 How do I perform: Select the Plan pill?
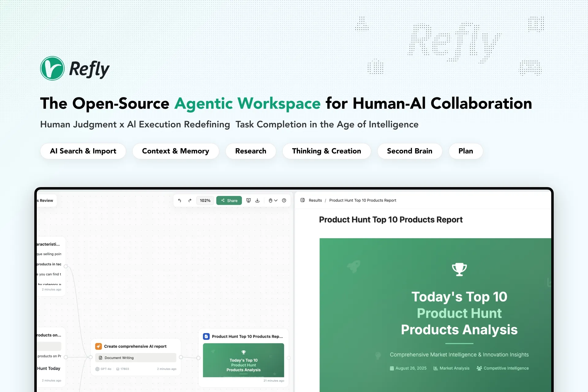point(466,151)
